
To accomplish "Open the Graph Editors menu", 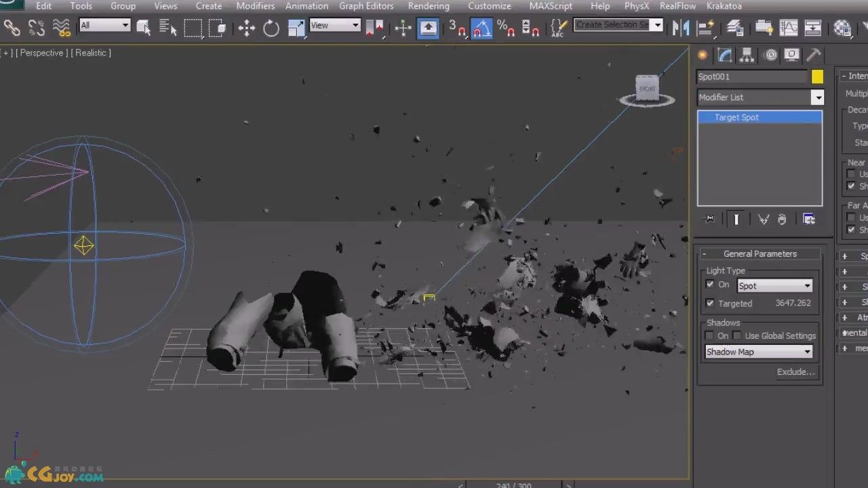I will pos(366,6).
